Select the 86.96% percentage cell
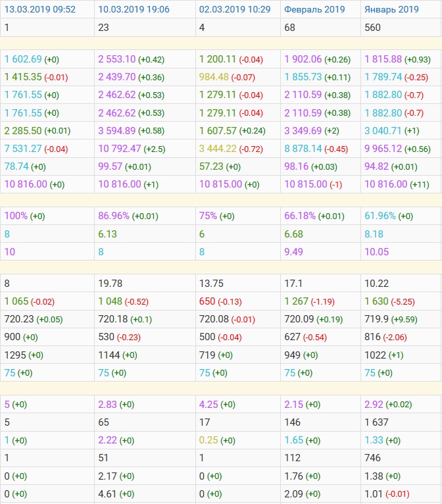The width and height of the screenshot is (442, 504). (x=114, y=216)
